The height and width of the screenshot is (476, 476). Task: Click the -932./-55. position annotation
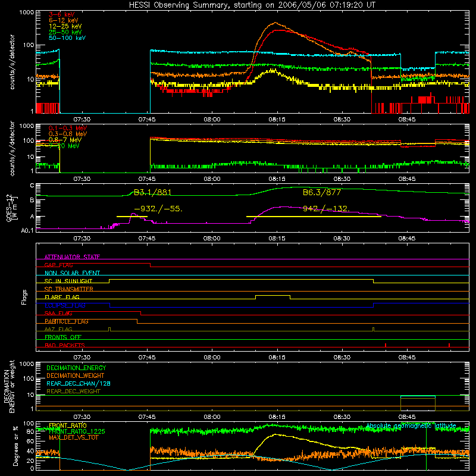(158, 209)
